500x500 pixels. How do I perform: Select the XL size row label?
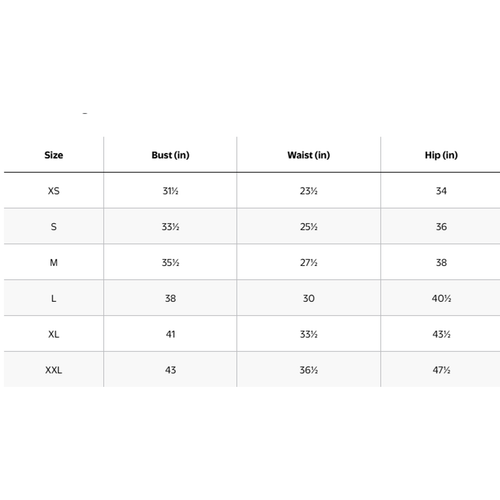54,334
